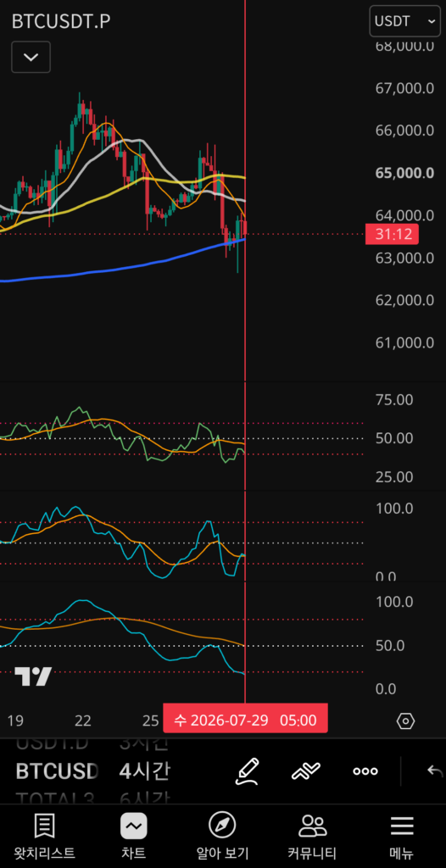Open the 커뮤니티 community tab
This screenshot has height=868, width=446.
coord(312,836)
